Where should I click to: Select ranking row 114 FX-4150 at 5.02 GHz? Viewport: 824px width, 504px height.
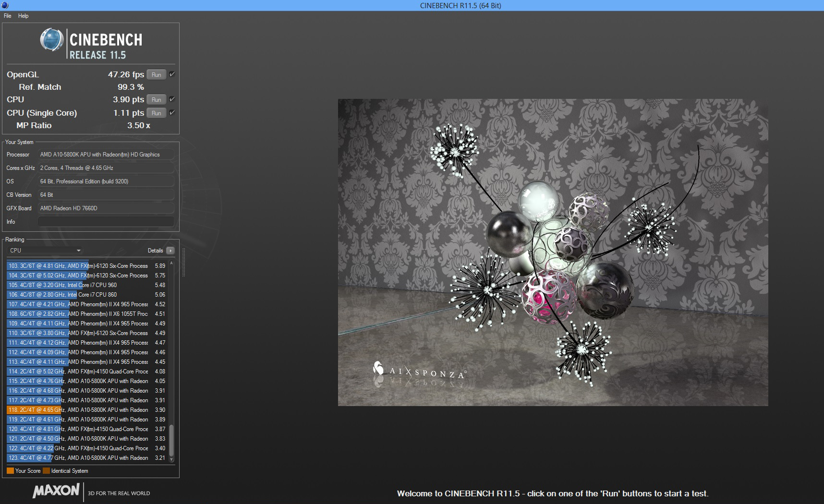coord(87,372)
